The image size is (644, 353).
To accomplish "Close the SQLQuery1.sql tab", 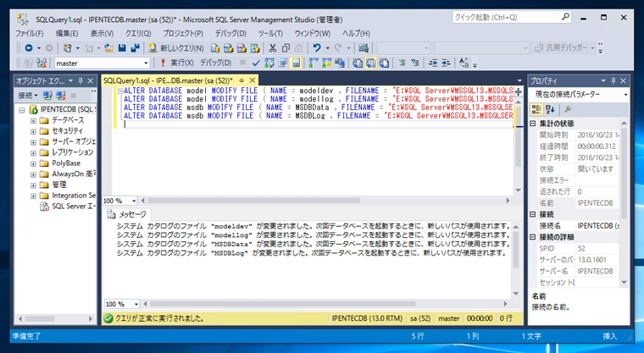I will tap(253, 80).
